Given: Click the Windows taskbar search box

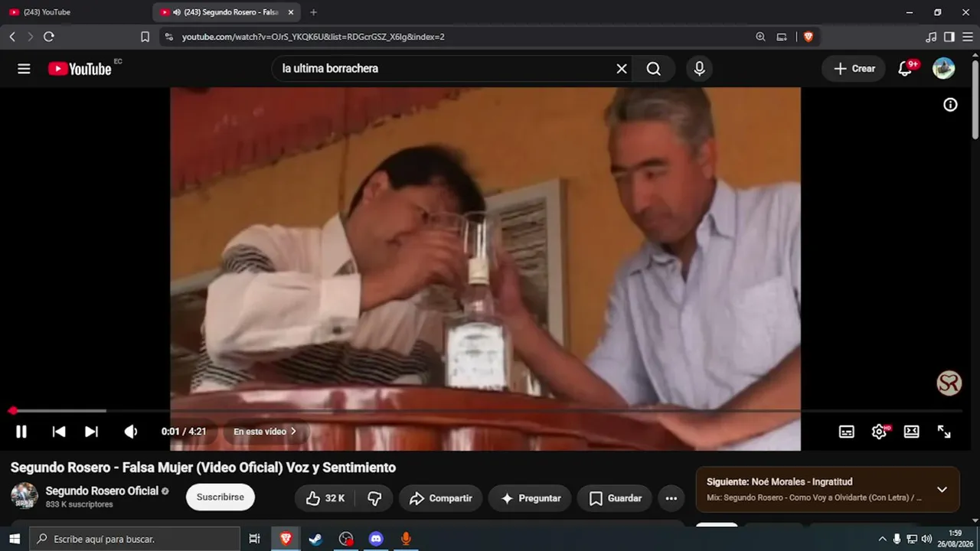Looking at the screenshot, I should pos(136,539).
